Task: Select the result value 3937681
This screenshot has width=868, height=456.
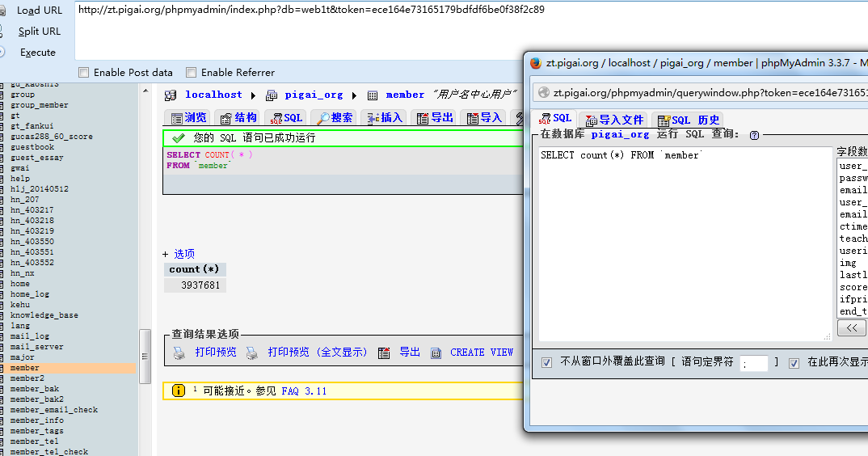Action: [x=200, y=285]
